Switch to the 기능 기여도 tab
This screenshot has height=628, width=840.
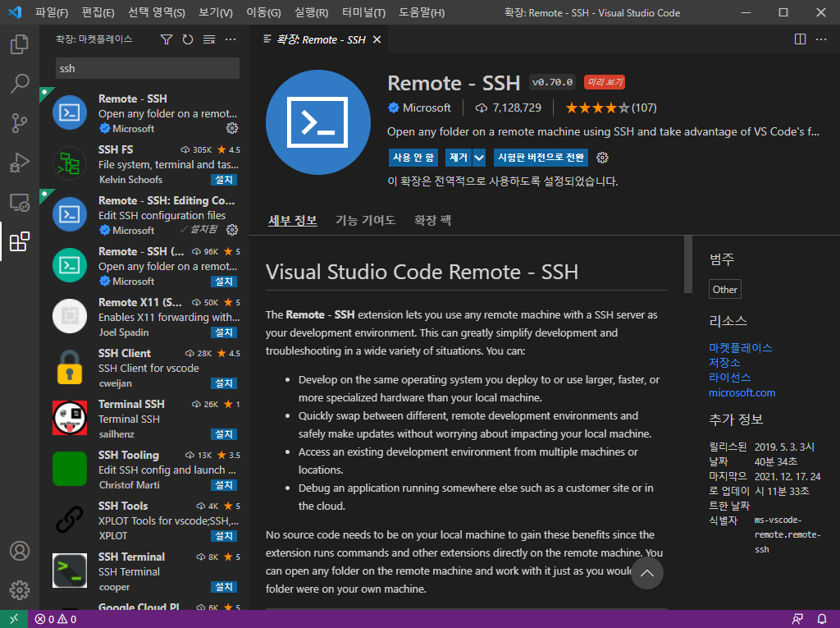pyautogui.click(x=365, y=220)
